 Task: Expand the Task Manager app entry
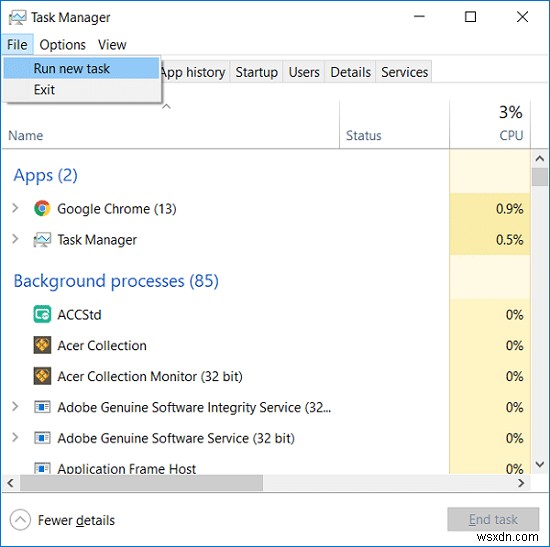click(15, 239)
